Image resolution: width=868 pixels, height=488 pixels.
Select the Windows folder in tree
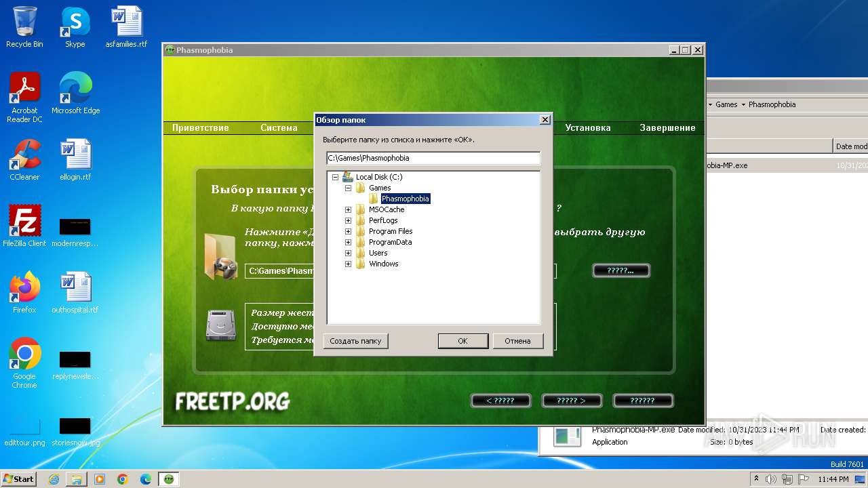tap(384, 264)
